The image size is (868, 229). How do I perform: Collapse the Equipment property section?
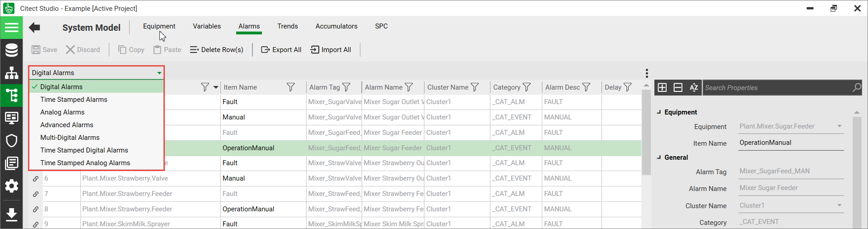pyautogui.click(x=659, y=112)
